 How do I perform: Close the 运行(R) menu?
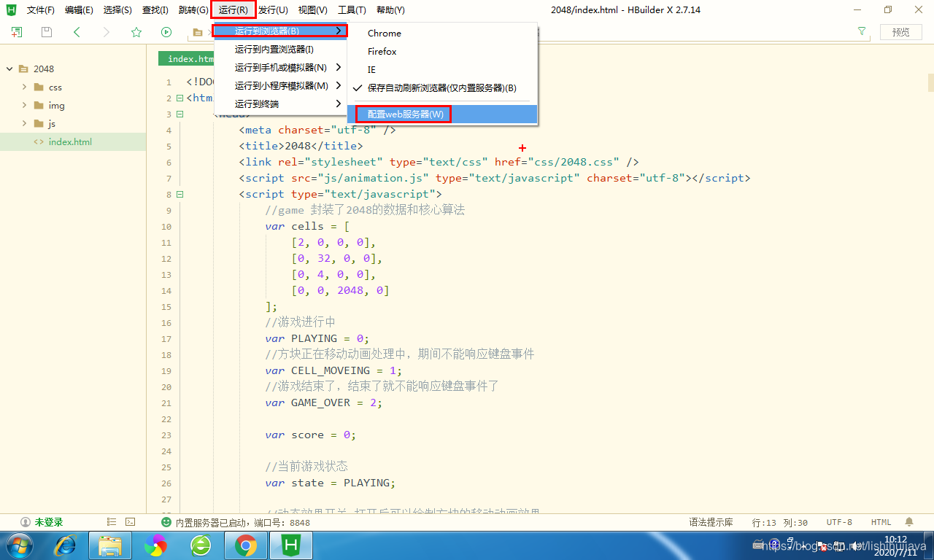[x=233, y=10]
